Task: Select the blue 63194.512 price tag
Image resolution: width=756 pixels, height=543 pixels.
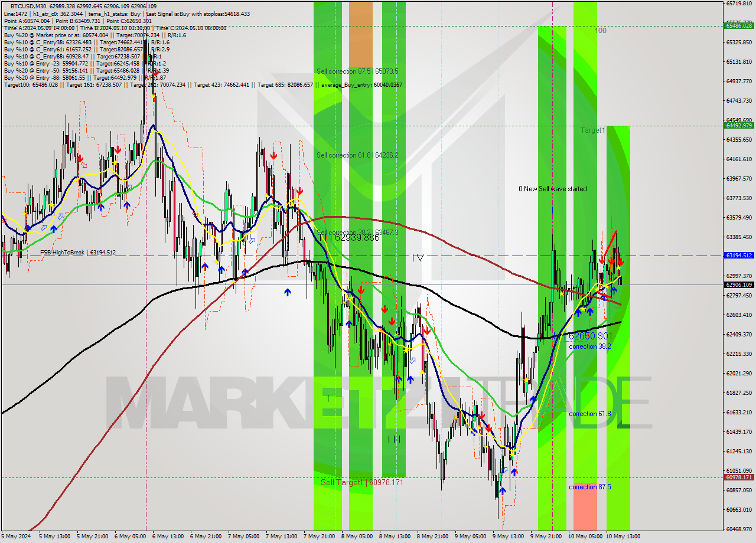Action: click(738, 256)
